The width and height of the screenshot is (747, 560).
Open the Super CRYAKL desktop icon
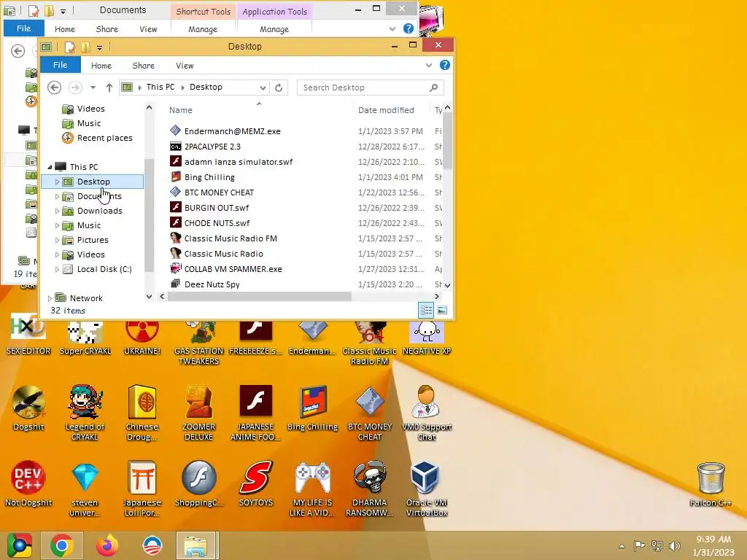tap(85, 335)
